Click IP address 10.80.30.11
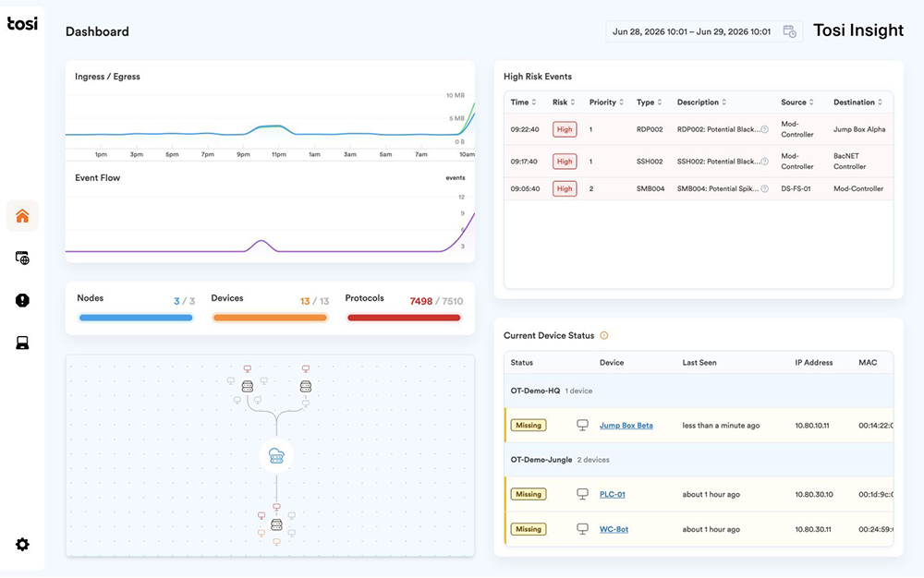This screenshot has width=924, height=578. click(813, 529)
